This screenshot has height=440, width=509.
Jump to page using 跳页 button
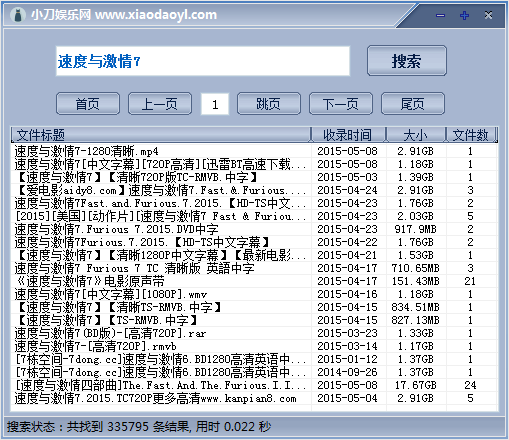(269, 104)
